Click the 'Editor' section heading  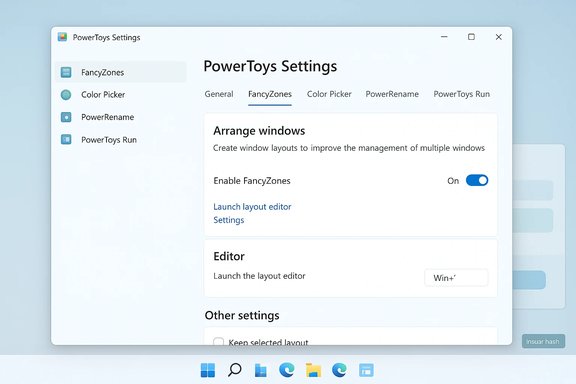point(229,256)
